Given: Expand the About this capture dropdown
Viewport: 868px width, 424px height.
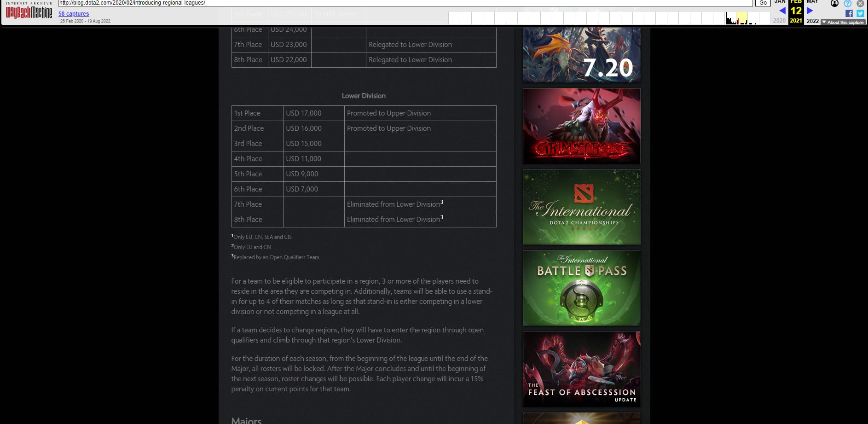Looking at the screenshot, I should coord(843,22).
